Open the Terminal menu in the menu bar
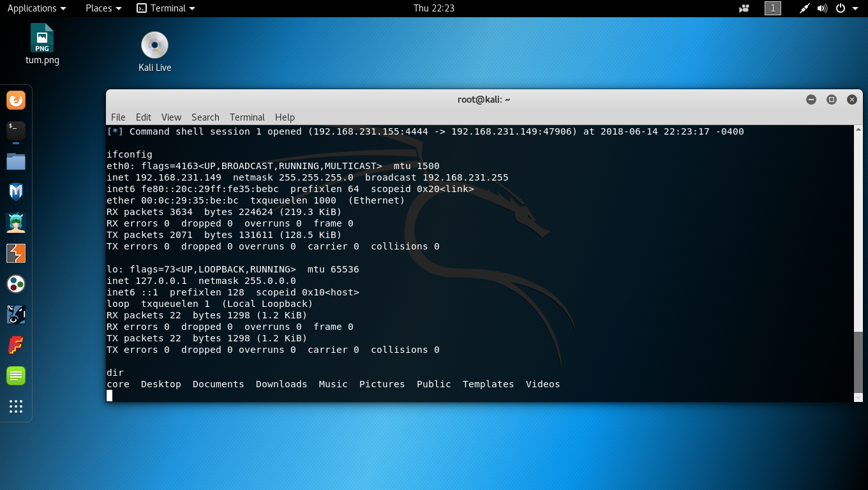This screenshot has width=868, height=490. pos(247,117)
